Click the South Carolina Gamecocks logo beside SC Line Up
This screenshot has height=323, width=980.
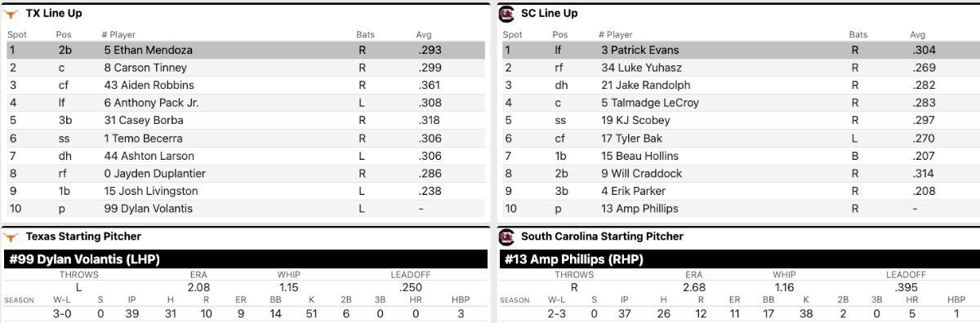pyautogui.click(x=506, y=13)
